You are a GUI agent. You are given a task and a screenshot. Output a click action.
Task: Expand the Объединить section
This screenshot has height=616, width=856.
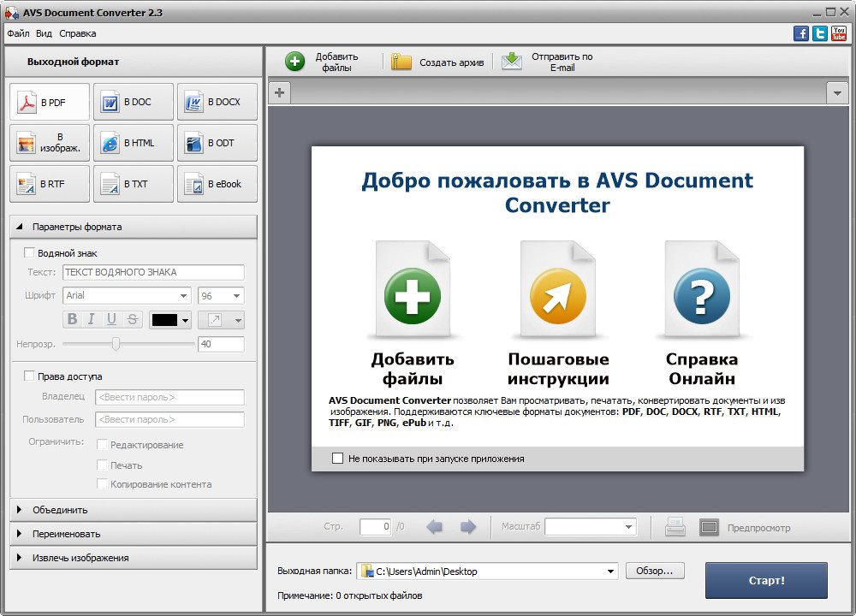134,510
